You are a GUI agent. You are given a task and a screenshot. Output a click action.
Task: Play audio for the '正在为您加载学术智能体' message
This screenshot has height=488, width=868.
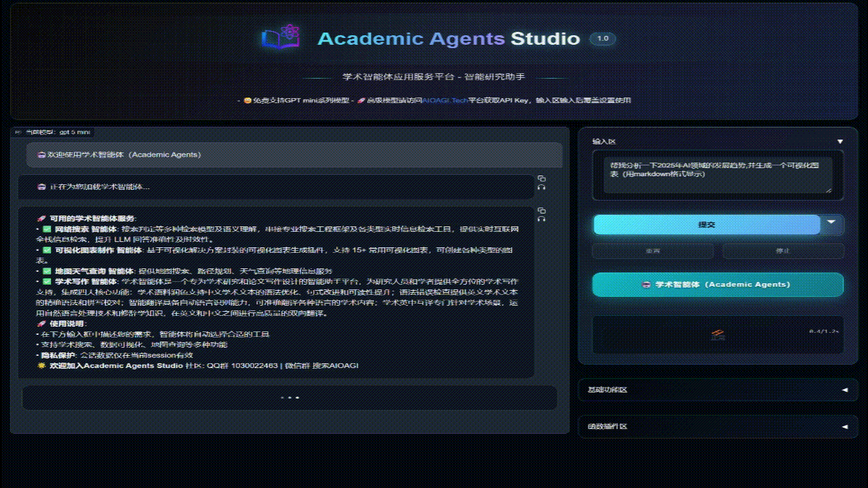541,187
